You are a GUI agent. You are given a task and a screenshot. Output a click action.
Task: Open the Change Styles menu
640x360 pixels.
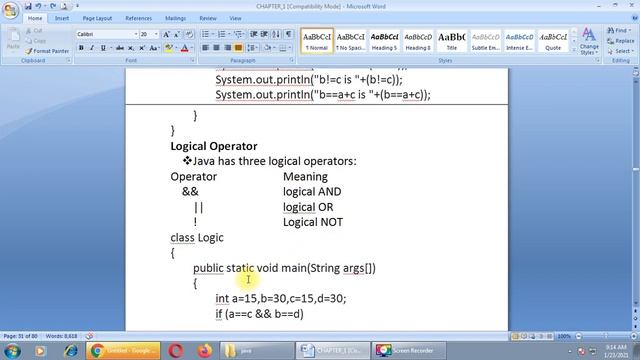tap(589, 41)
